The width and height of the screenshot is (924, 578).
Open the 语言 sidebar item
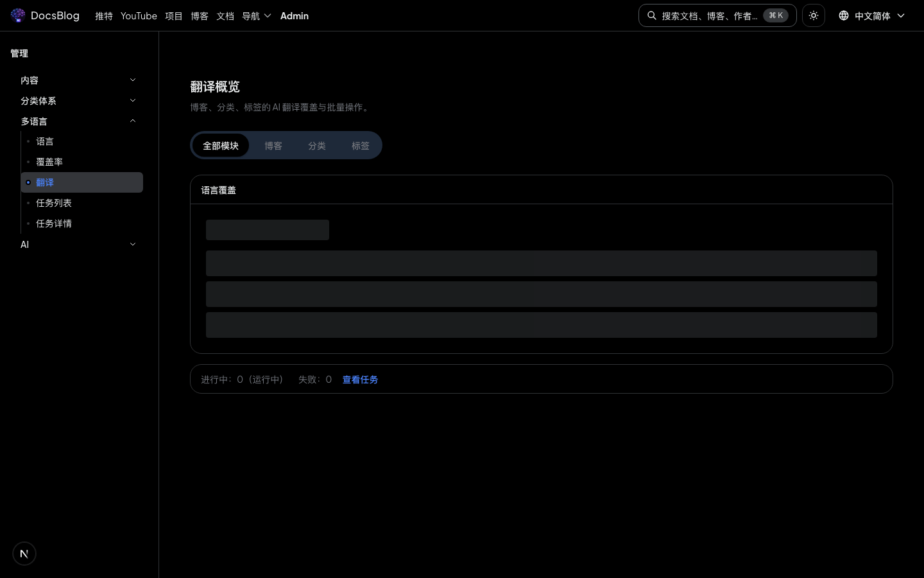pos(82,141)
